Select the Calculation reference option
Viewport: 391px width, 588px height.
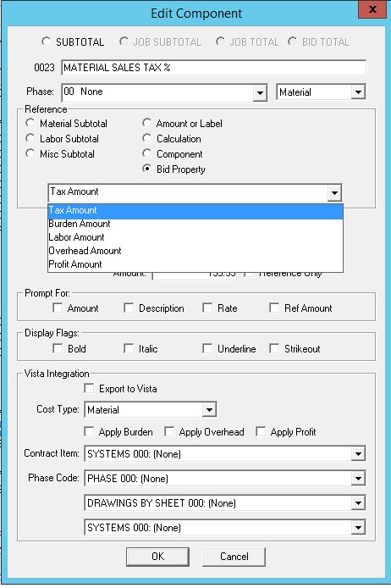point(146,138)
